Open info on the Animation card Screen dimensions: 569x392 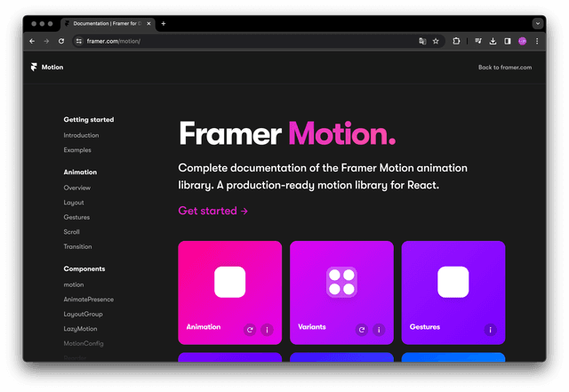coord(267,330)
